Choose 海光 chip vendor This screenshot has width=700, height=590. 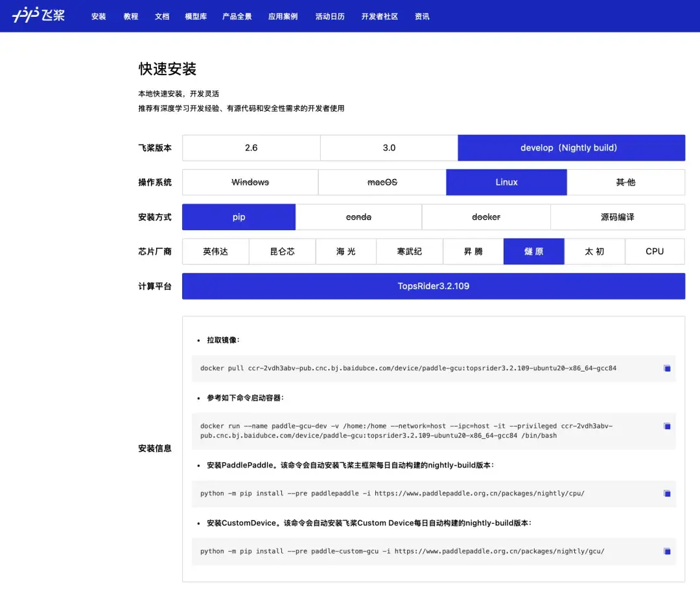pyautogui.click(x=346, y=252)
